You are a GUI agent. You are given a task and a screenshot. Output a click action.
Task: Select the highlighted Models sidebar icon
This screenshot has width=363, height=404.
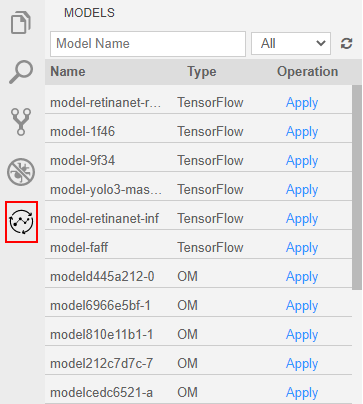(21, 222)
